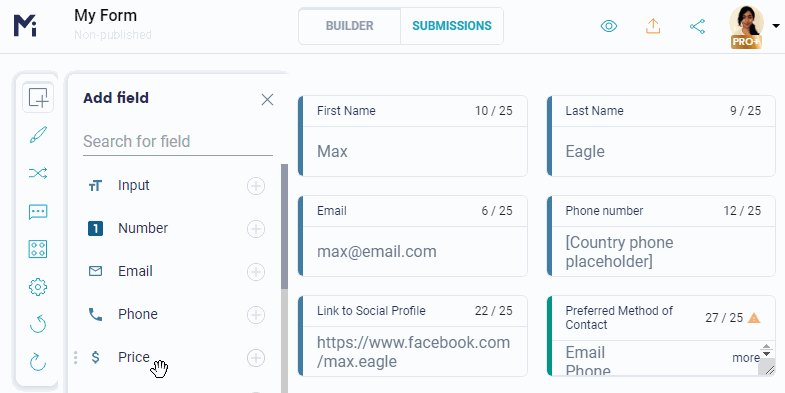This screenshot has height=393, width=785.
Task: Select the brush design icon
Action: click(x=38, y=135)
